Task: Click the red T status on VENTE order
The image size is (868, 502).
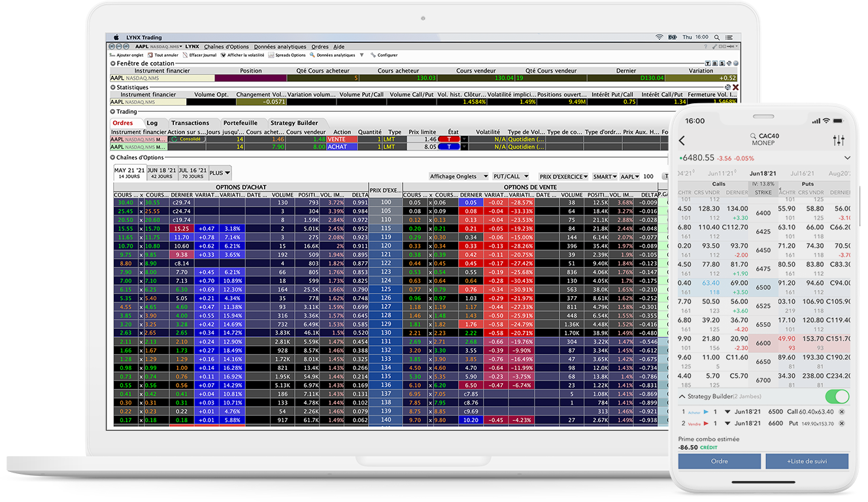Action: point(450,139)
